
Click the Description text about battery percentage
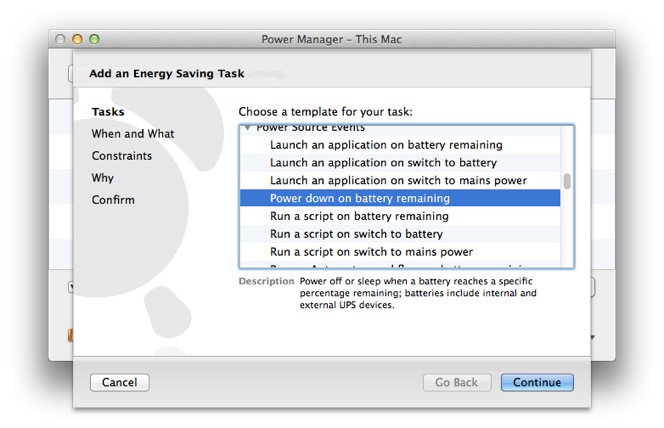pos(418,293)
